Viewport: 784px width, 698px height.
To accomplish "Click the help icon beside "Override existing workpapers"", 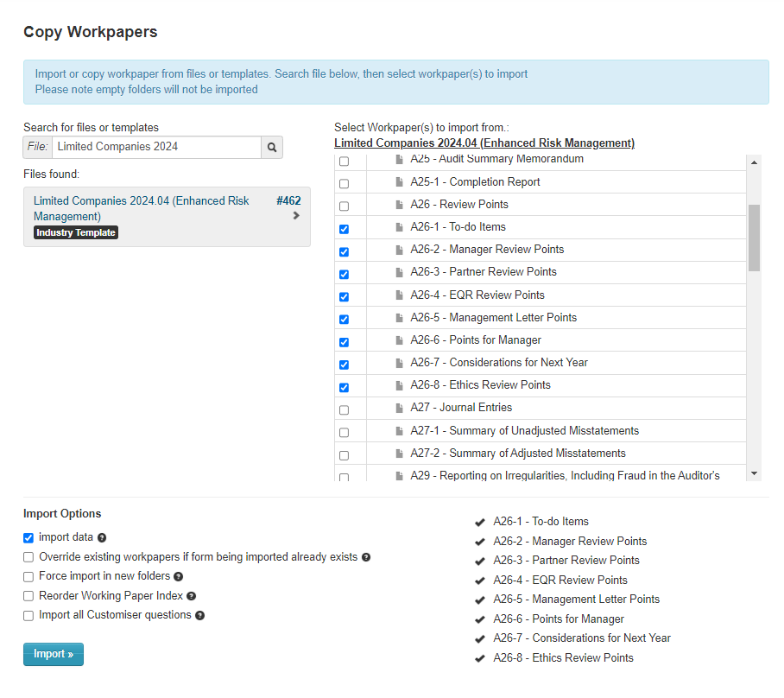I will point(365,557).
